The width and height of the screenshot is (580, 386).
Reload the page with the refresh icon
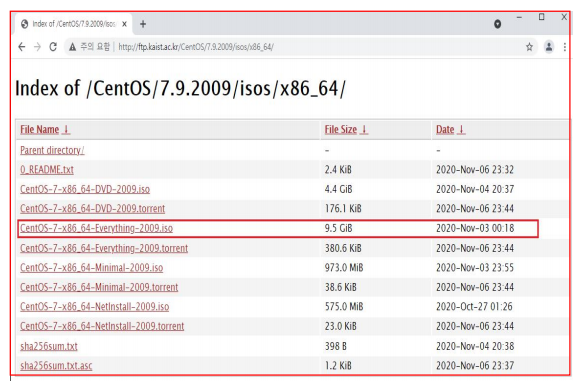53,47
